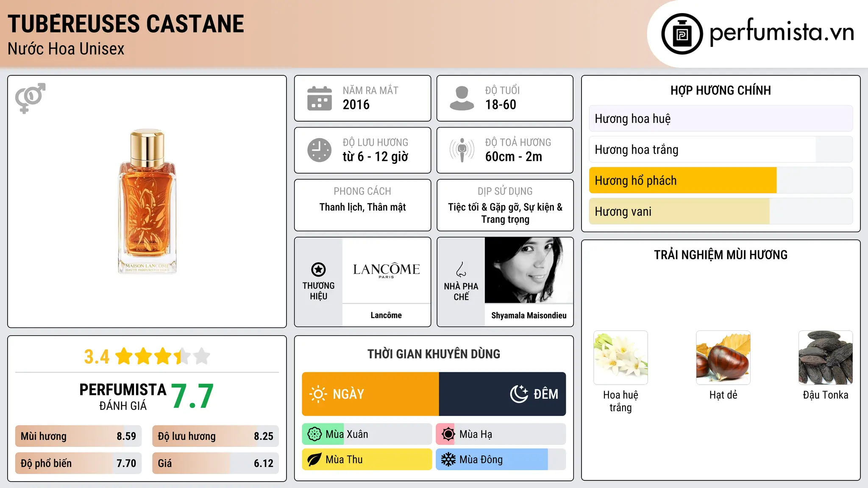Click the PHONG CÁCH label
The width and height of the screenshot is (868, 488).
362,191
